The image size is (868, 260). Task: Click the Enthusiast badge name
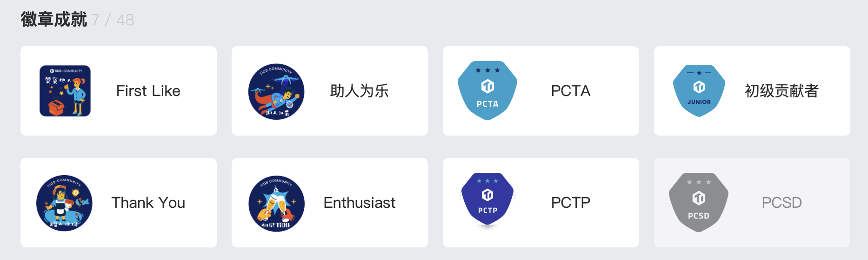359,203
